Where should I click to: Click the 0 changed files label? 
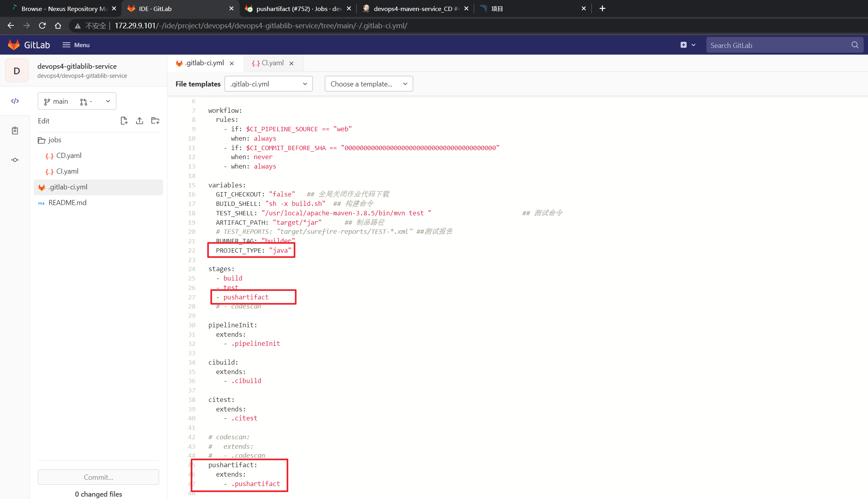click(x=98, y=494)
